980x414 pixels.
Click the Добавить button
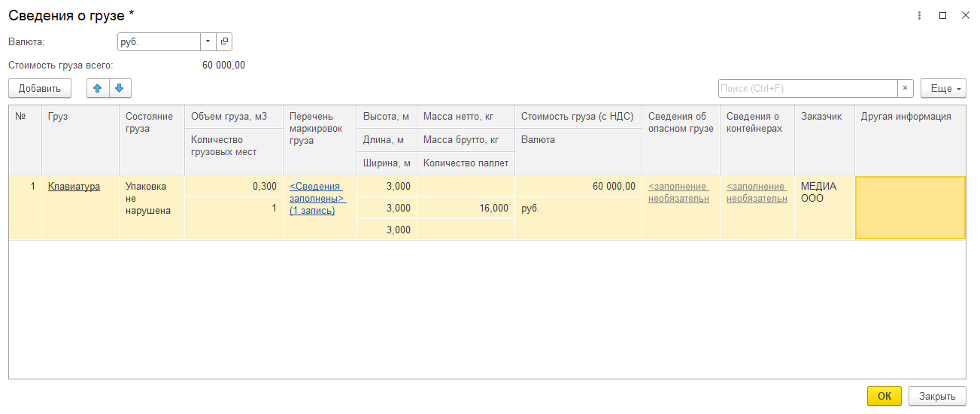click(40, 88)
